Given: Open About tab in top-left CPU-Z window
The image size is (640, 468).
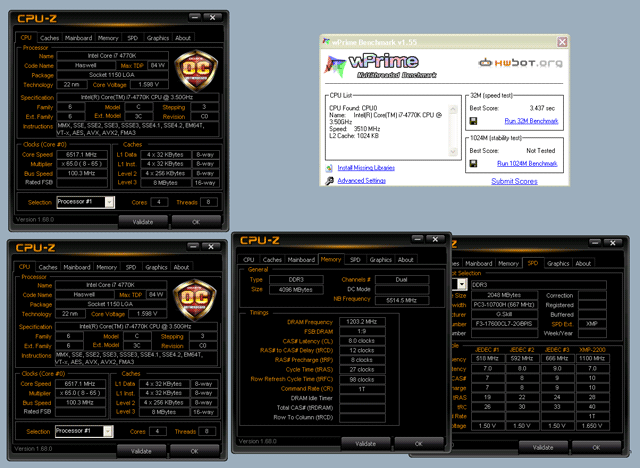Looking at the screenshot, I should (183, 38).
